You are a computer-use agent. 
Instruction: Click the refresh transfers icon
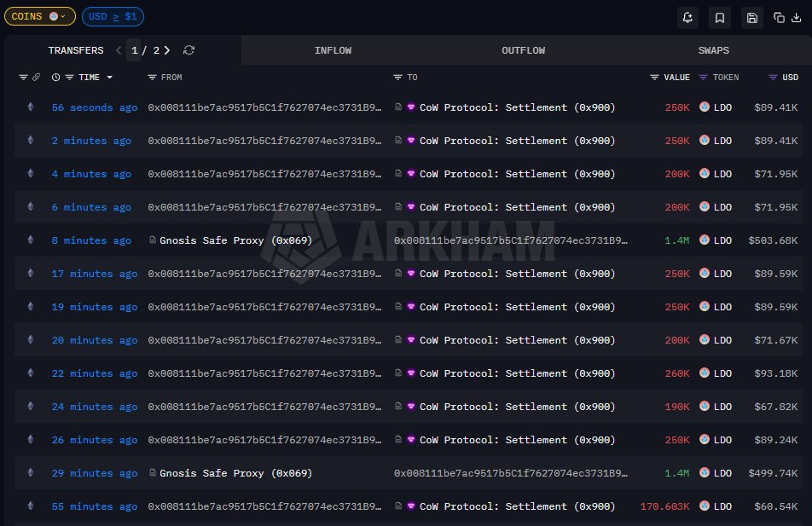(x=189, y=50)
